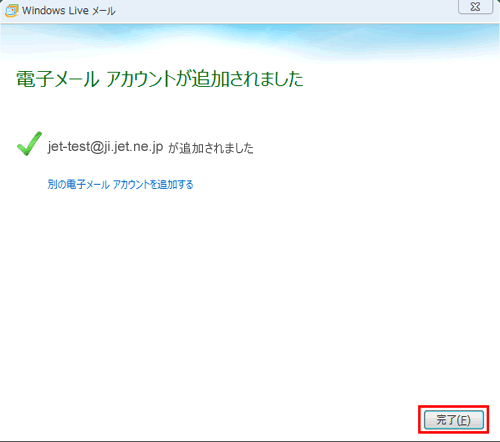500x442 pixels.
Task: Click the が追加されました confirmation text
Action: 211,148
